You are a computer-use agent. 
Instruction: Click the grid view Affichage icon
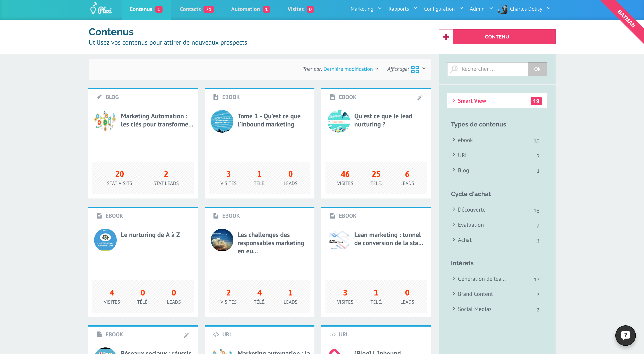tap(415, 69)
